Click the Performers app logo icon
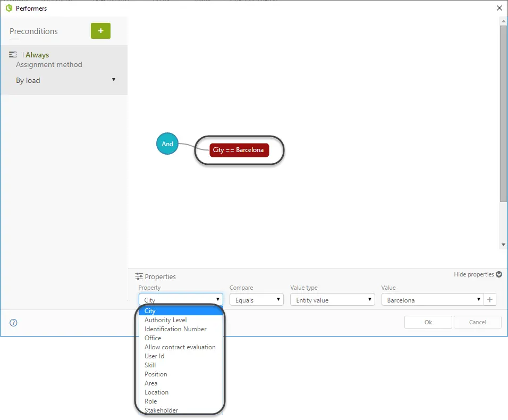The width and height of the screenshot is (508, 420). [x=9, y=8]
